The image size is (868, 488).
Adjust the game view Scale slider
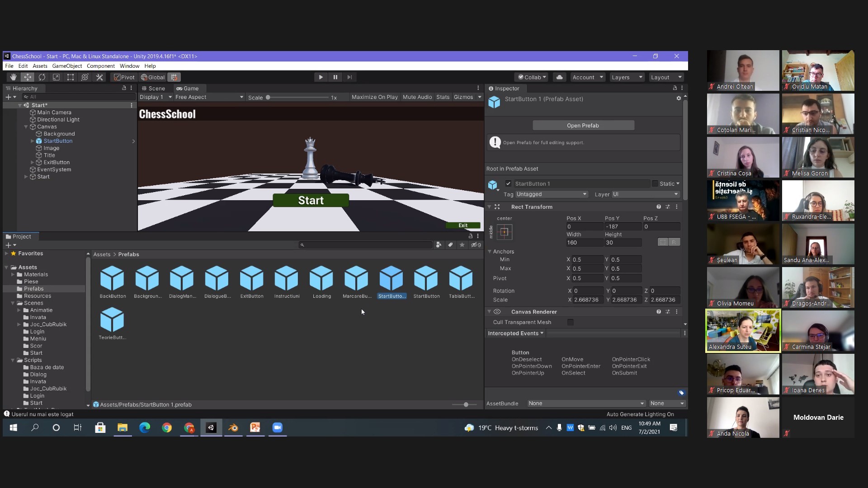(x=268, y=97)
